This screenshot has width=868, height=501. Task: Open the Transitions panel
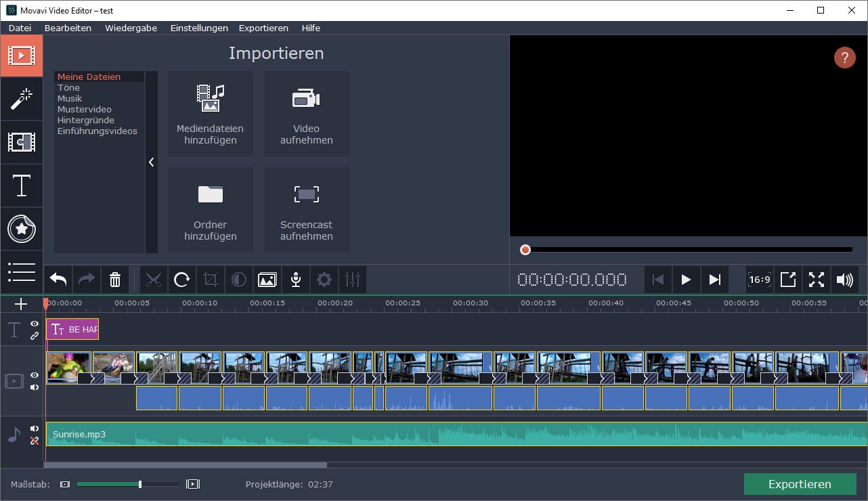click(x=22, y=143)
